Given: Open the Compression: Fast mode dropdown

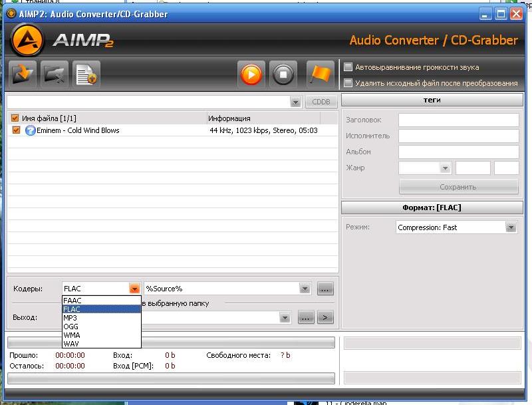Looking at the screenshot, I should [x=511, y=227].
